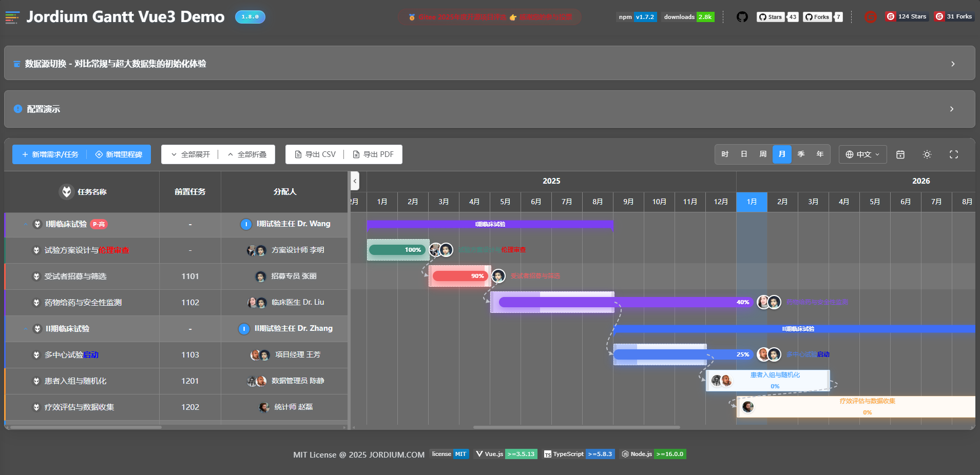Click the fullscreen icon
The height and width of the screenshot is (475, 980).
(954, 154)
